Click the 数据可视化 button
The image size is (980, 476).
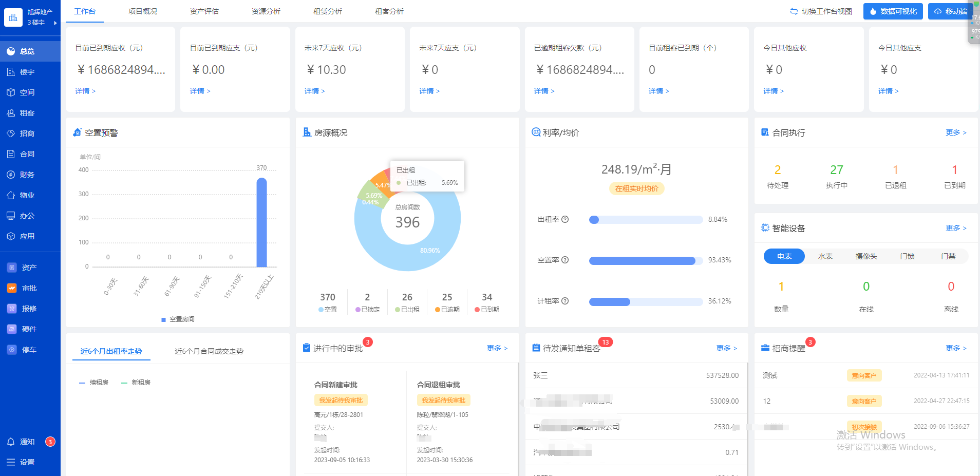893,11
